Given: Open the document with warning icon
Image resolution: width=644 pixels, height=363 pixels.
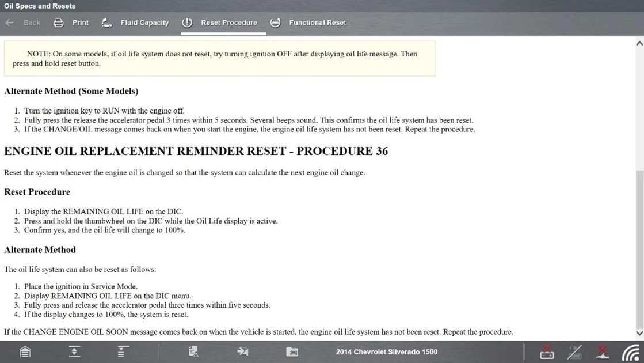Looking at the screenshot, I should (193, 351).
